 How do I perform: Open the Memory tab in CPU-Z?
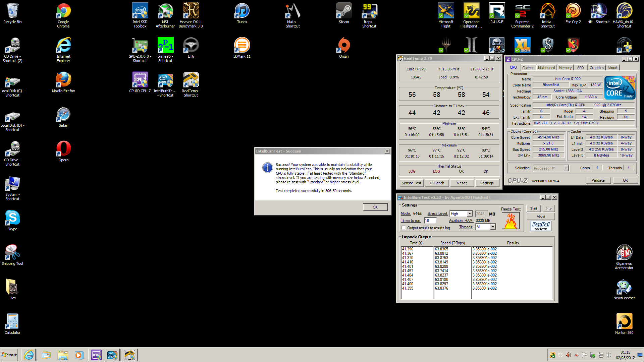565,68
